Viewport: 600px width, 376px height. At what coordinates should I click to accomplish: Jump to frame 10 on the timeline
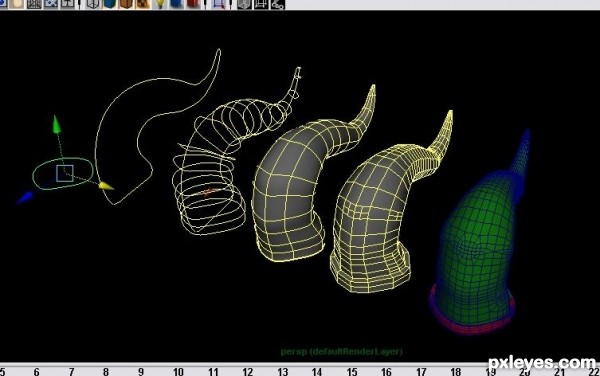(178, 371)
